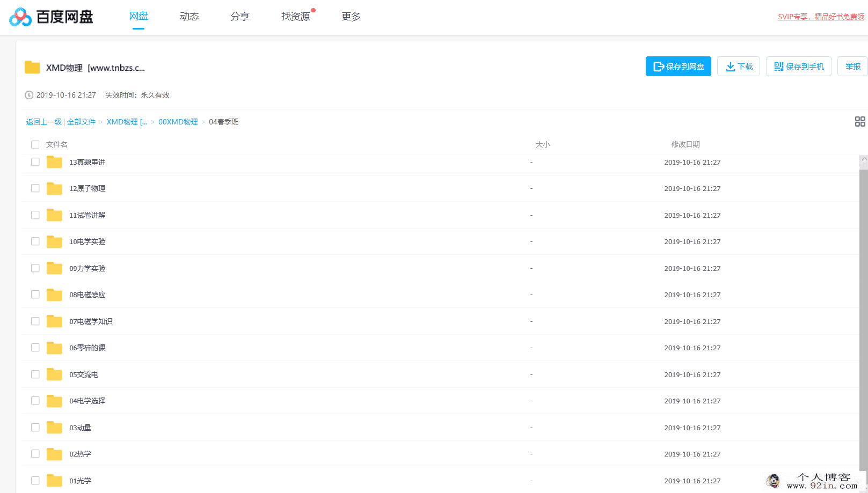
Task: Open folder name 06零碎的课
Action: 87,348
